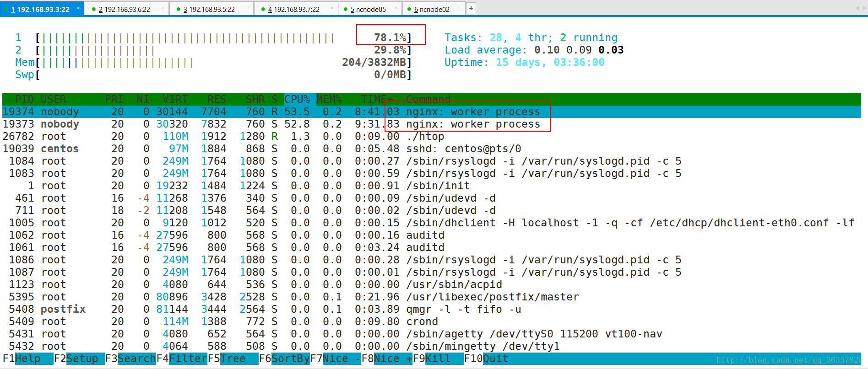868x369 pixels.
Task: Select auditd row with PID 1061
Action: pos(432,247)
